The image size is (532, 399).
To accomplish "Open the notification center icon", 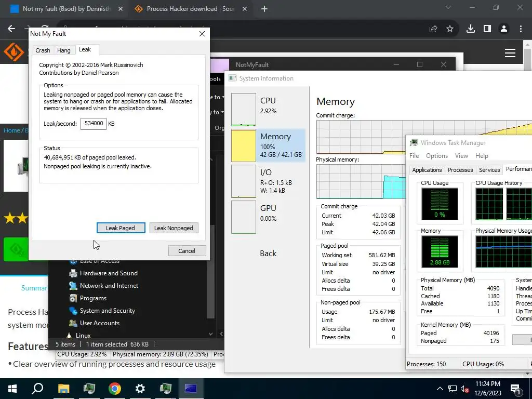I will coord(516,389).
